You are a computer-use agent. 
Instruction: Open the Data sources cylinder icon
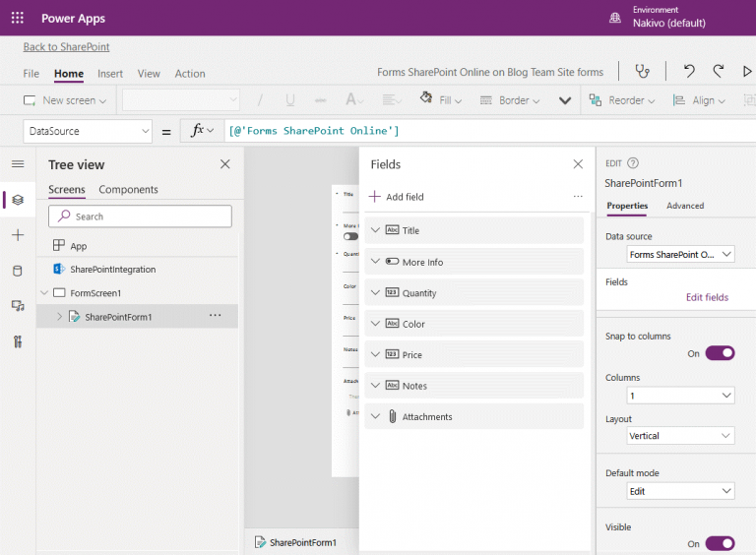18,271
